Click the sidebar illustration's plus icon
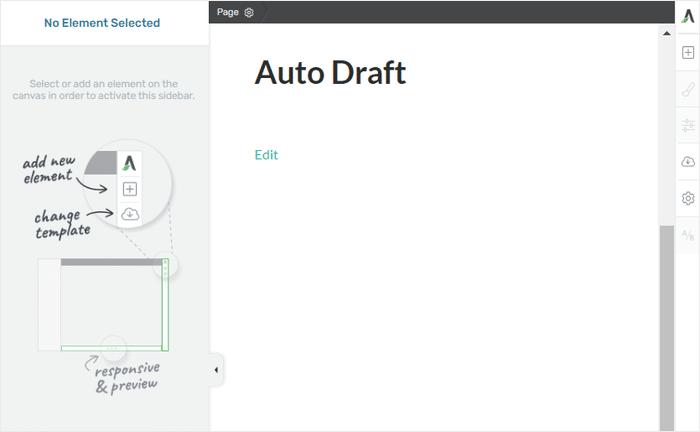The width and height of the screenshot is (700, 432). tap(129, 188)
